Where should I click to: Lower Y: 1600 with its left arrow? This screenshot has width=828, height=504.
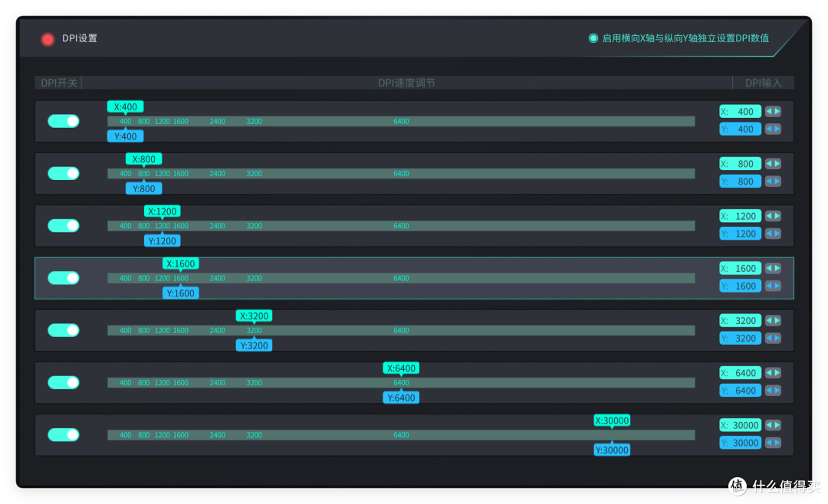point(770,286)
